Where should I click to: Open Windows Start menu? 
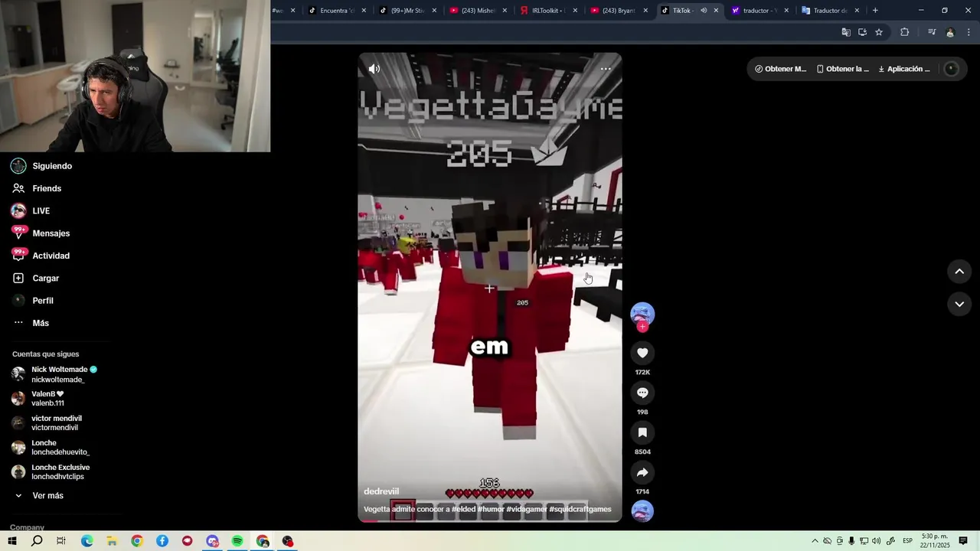click(x=12, y=541)
